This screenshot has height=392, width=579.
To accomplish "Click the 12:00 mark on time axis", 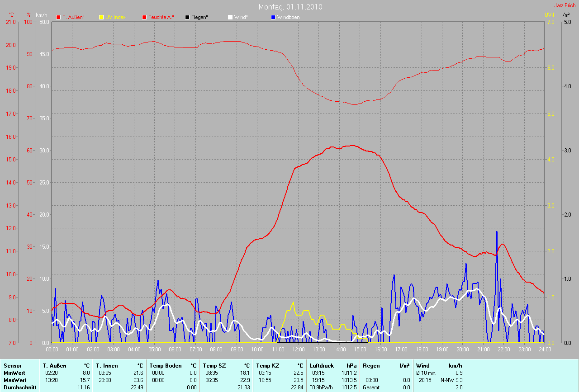I will point(298,349).
